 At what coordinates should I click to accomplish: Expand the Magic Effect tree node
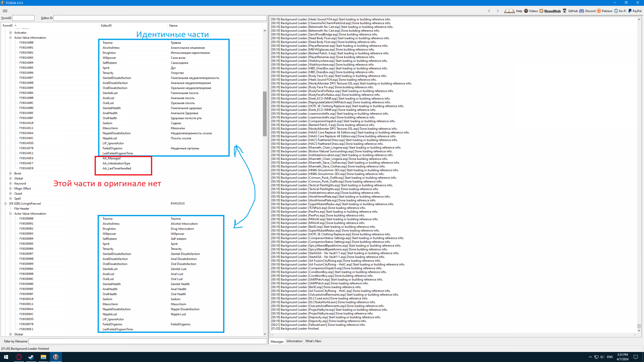10,188
